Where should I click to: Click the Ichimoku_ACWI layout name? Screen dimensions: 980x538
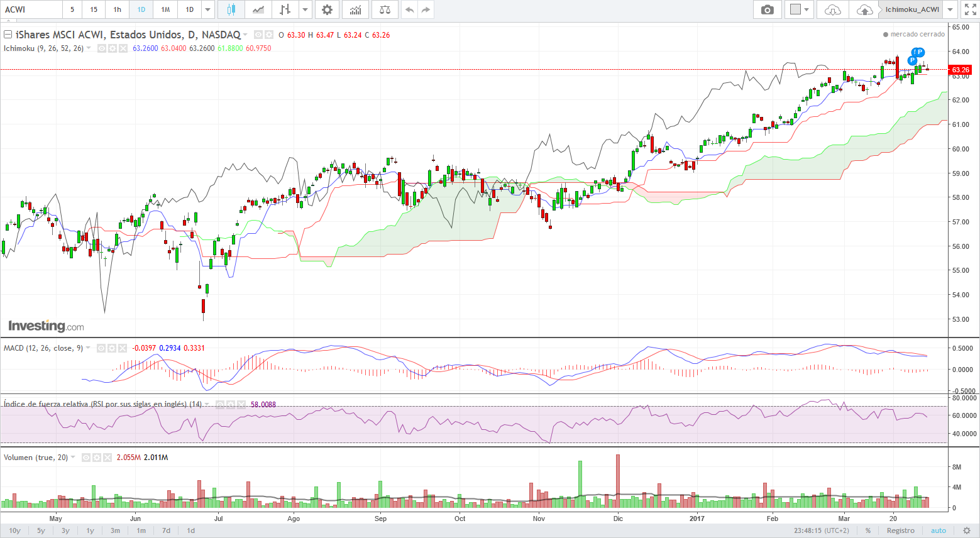coord(912,9)
